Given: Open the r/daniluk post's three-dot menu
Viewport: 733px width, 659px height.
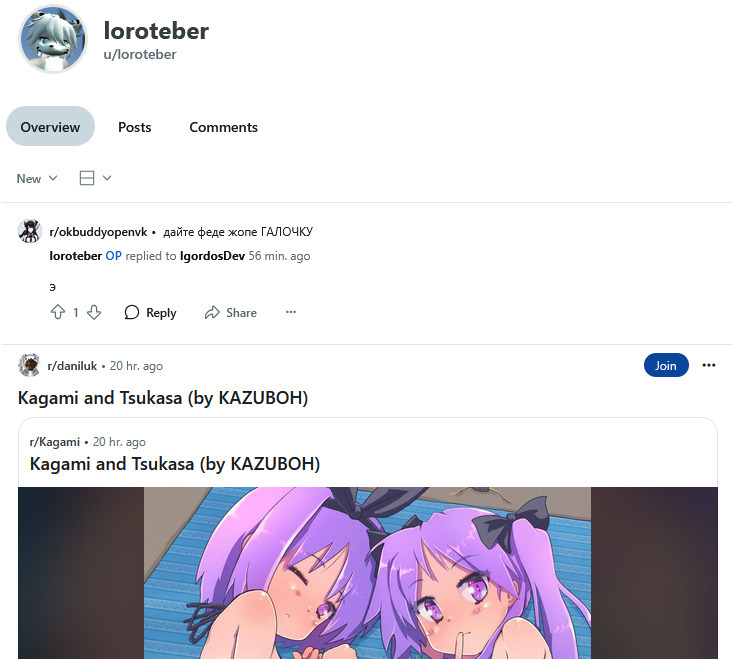Looking at the screenshot, I should tap(709, 365).
